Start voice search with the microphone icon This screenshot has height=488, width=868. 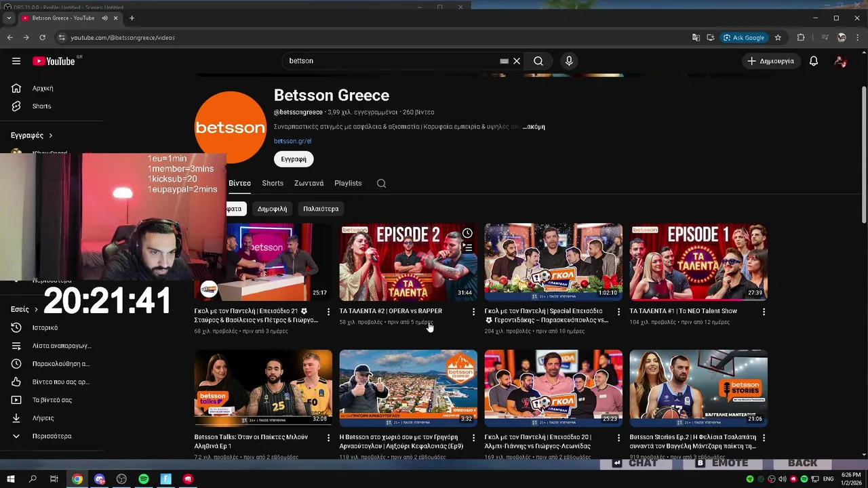(x=569, y=61)
